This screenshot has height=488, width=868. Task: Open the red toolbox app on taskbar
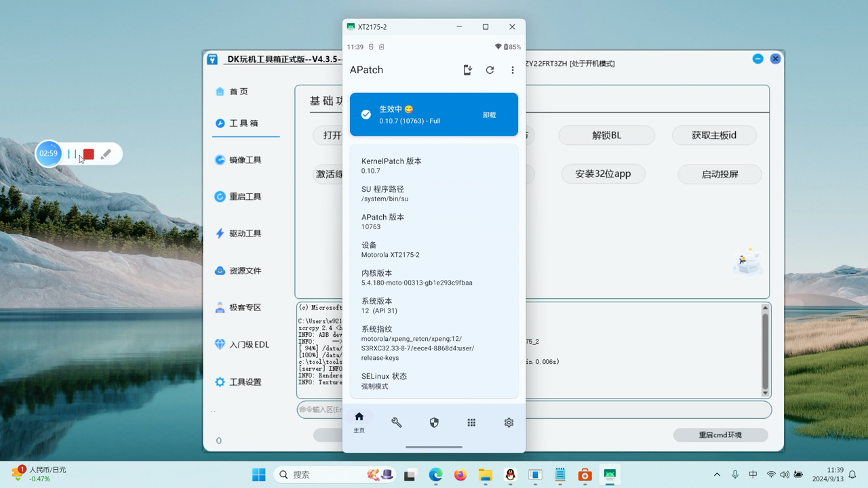585,474
